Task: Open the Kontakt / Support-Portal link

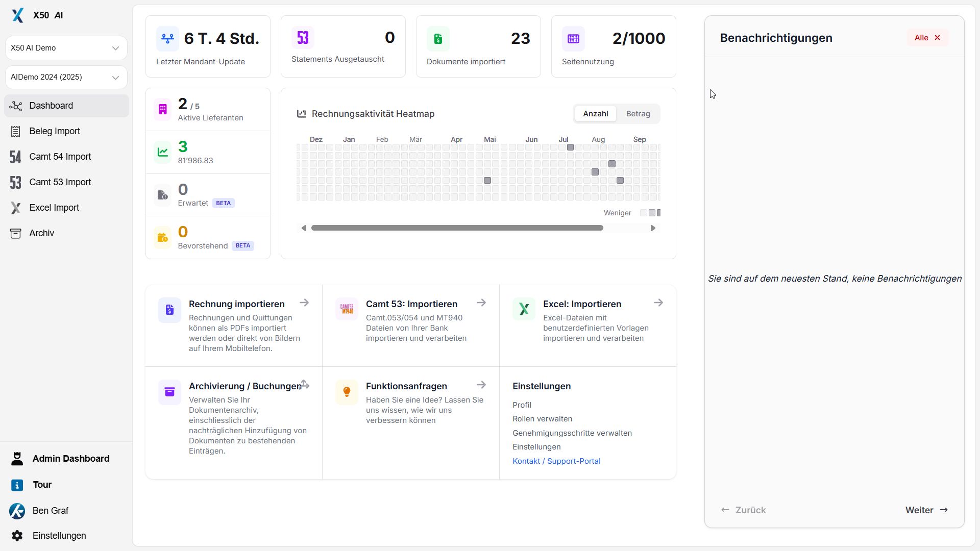Action: (x=556, y=461)
